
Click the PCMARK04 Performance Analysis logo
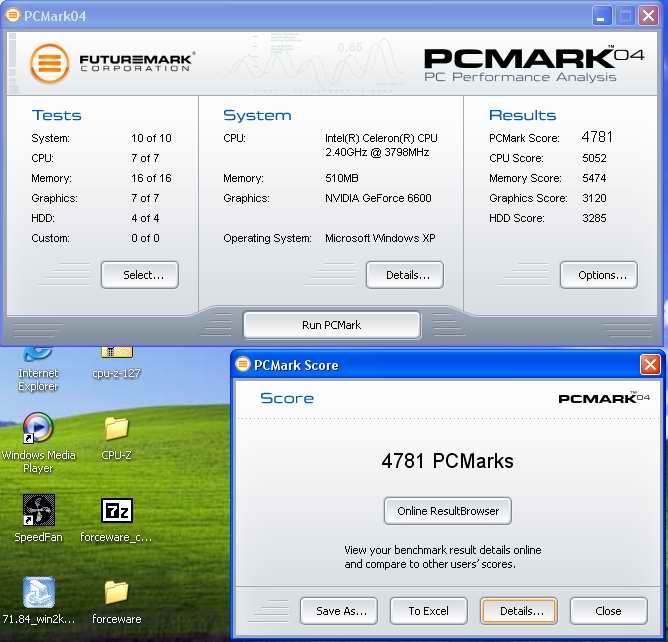point(534,64)
